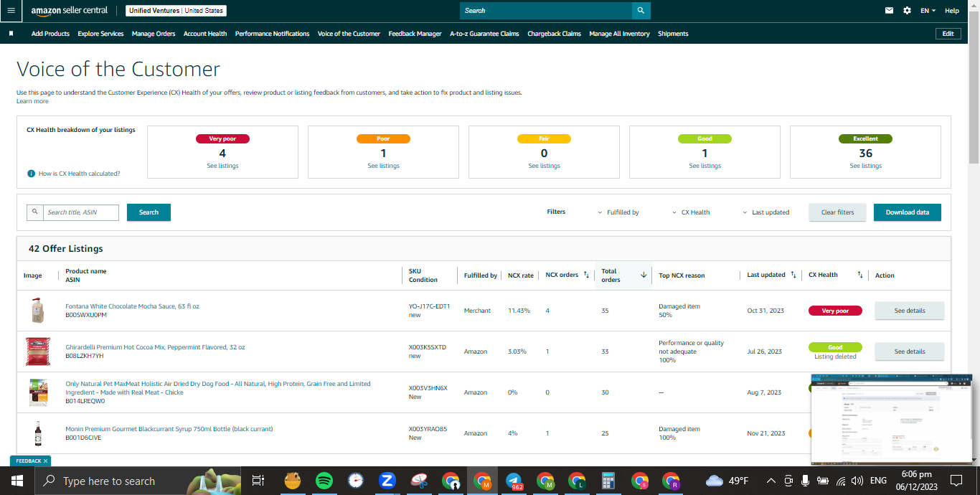Open Add Products menu
Image resolution: width=980 pixels, height=495 pixels.
click(50, 34)
